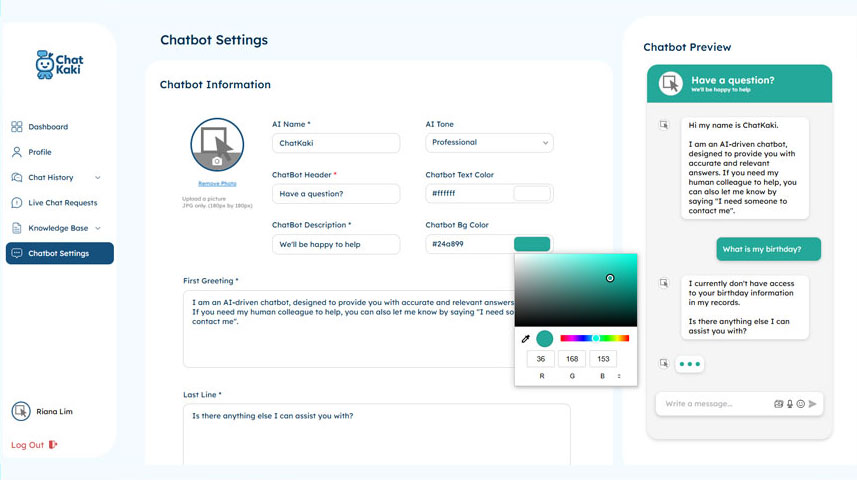Expand the Knowledge Base menu
The height and width of the screenshot is (480, 857).
tap(97, 228)
